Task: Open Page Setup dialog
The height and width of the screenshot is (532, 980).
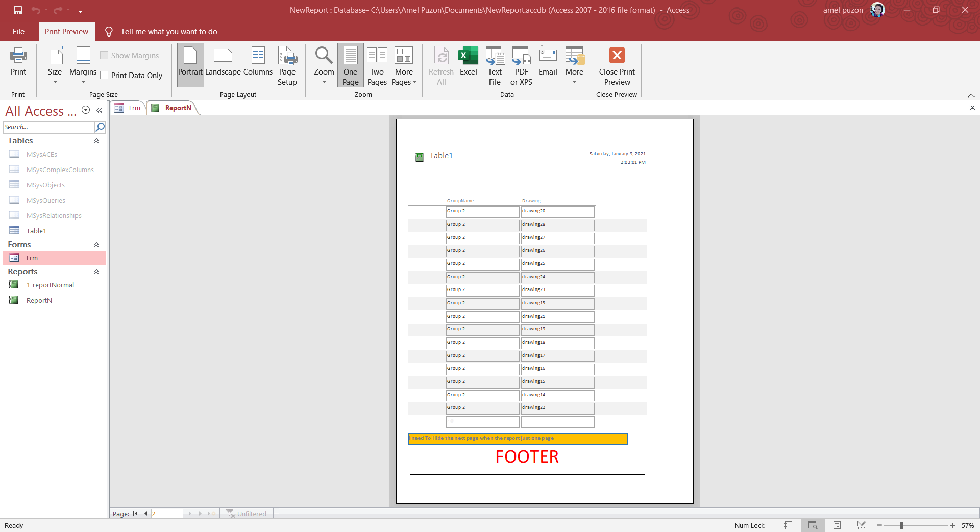Action: [x=287, y=65]
